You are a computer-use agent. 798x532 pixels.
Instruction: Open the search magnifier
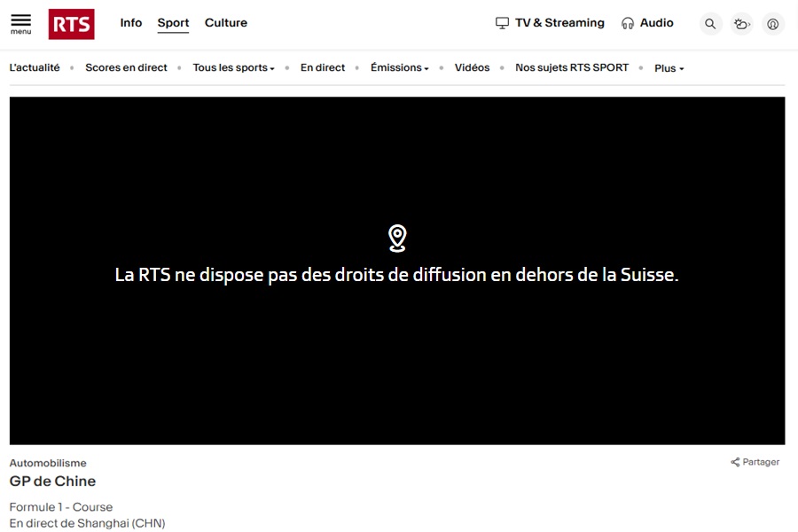(x=710, y=23)
